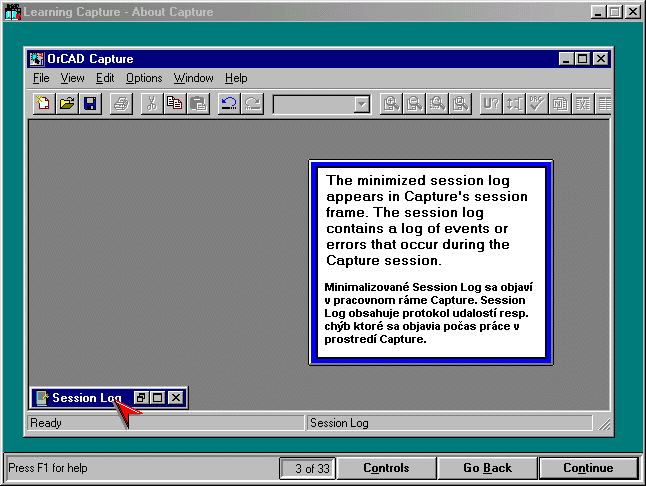Restore the minimized Session Log window
This screenshot has height=486, width=646.
pyautogui.click(x=142, y=398)
